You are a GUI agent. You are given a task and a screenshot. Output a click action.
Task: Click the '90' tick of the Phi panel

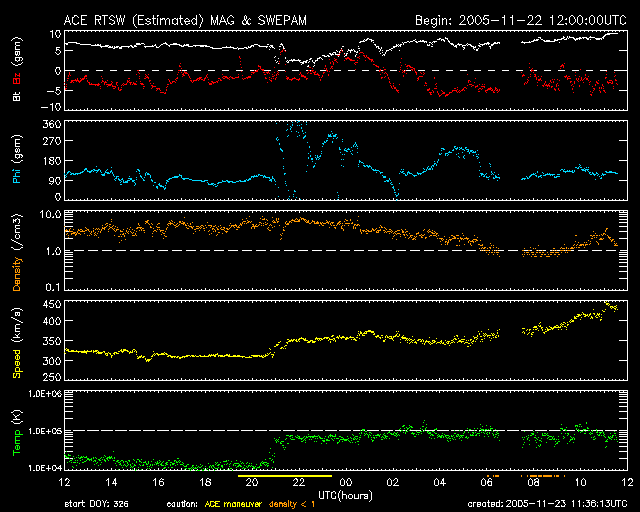55,180
